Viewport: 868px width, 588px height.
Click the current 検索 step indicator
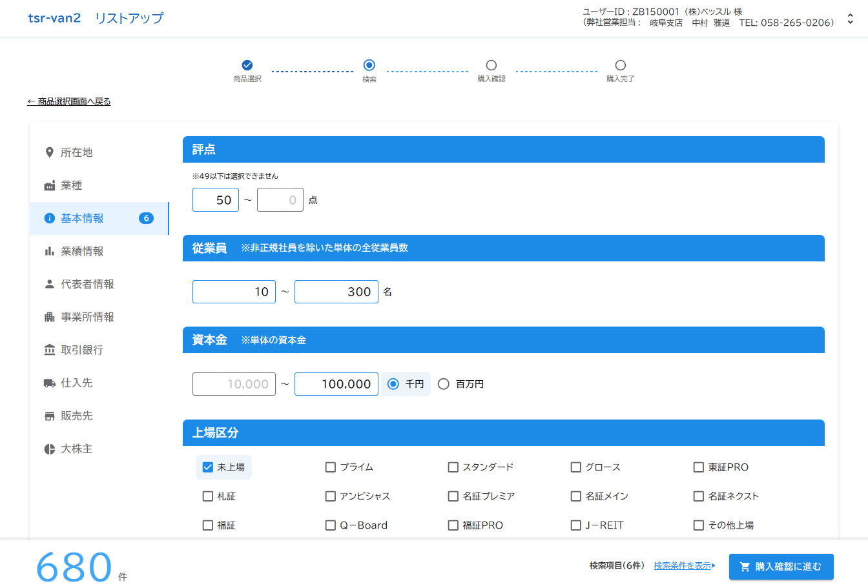[x=369, y=65]
